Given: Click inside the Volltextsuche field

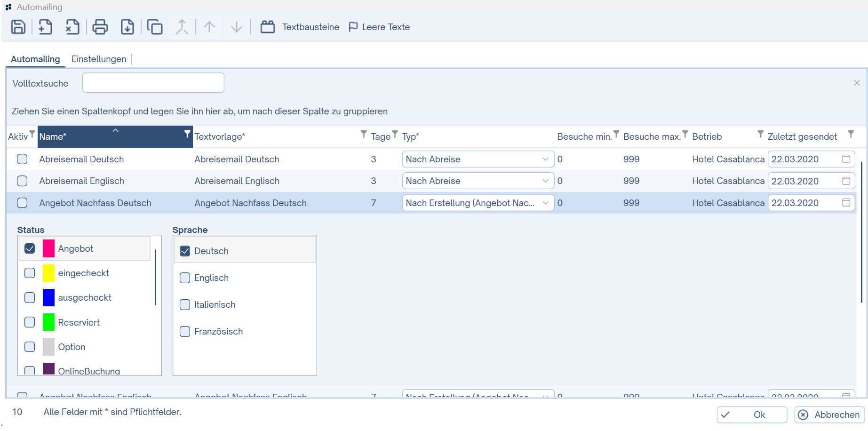Looking at the screenshot, I should coord(153,82).
